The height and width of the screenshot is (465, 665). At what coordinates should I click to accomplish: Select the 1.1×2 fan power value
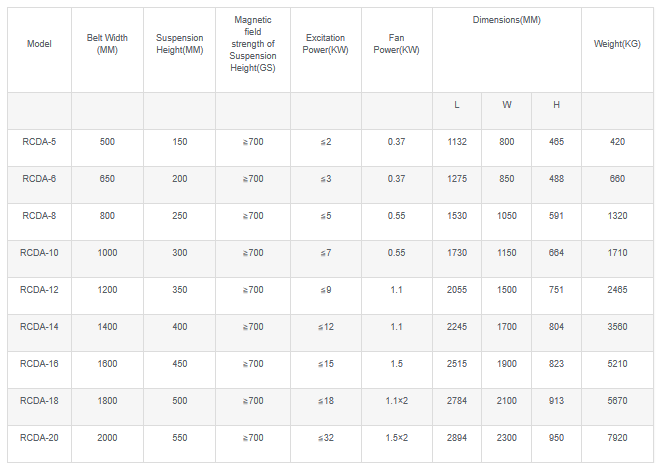397,401
